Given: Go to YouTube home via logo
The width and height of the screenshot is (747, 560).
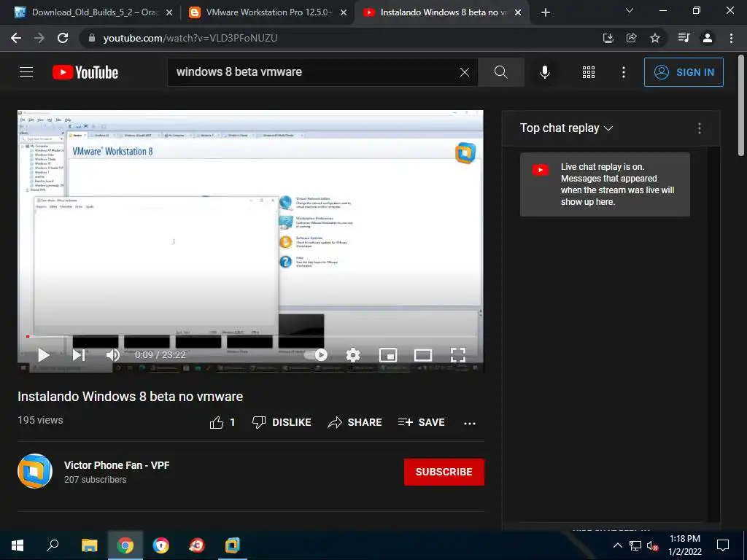Looking at the screenshot, I should 85,72.
